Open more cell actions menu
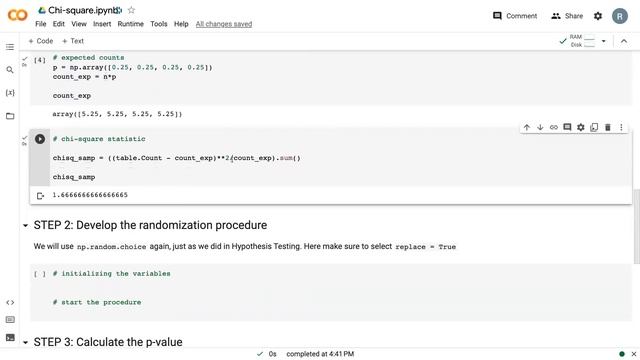640x360 pixels. [621, 127]
